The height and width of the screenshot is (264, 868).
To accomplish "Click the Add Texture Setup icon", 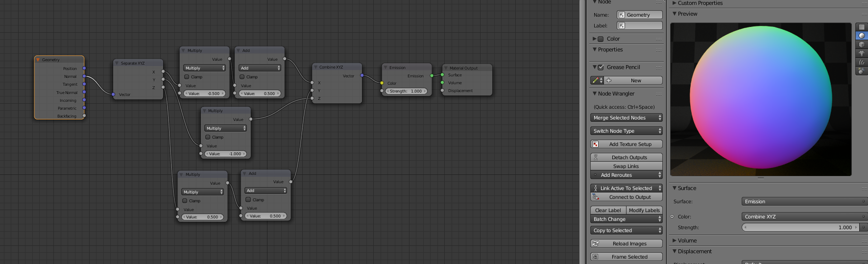I will tap(595, 144).
